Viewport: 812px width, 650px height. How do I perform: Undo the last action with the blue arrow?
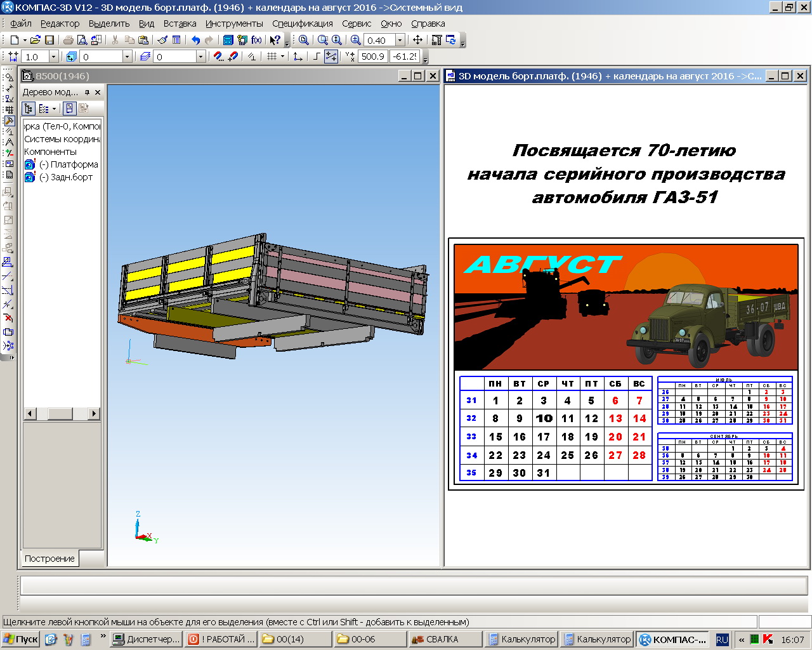coord(195,40)
